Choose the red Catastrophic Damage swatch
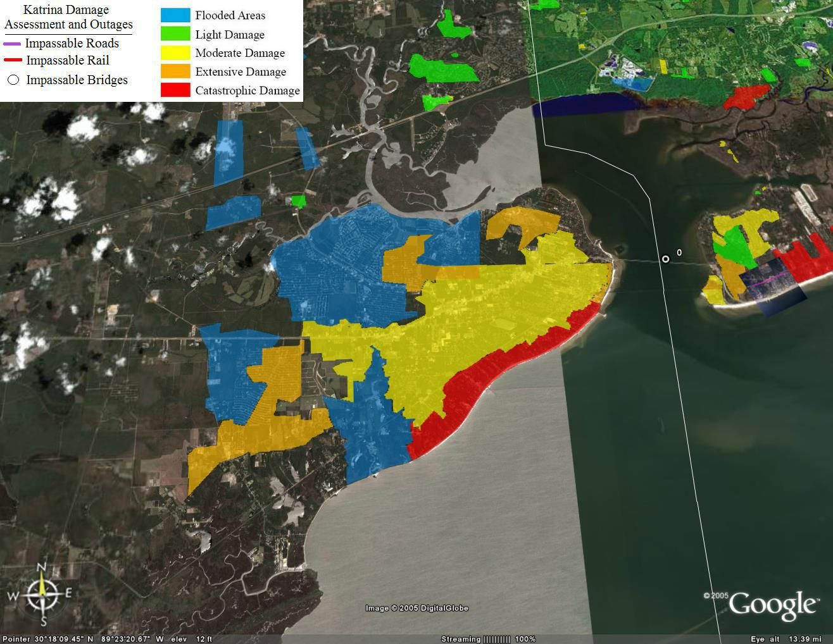Image resolution: width=833 pixels, height=644 pixels. [x=175, y=90]
